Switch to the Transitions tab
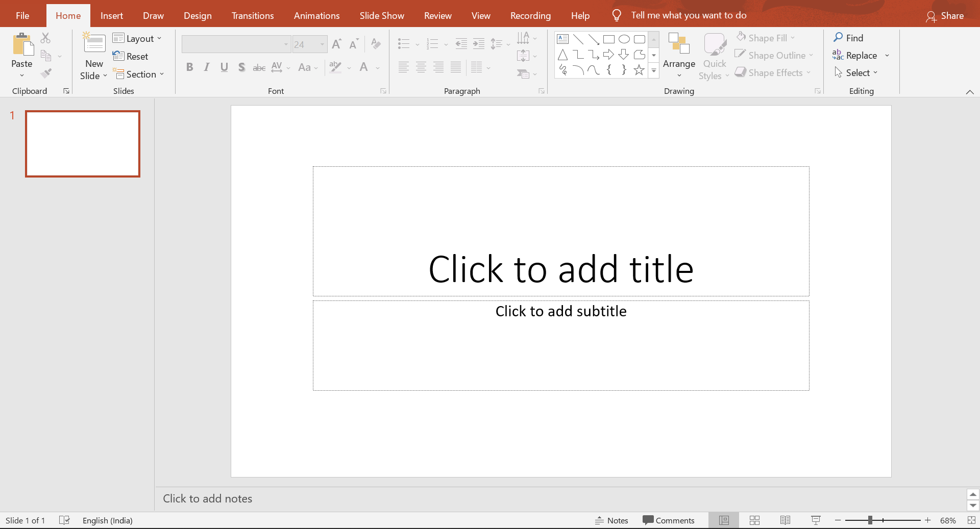This screenshot has width=980, height=529. [253, 15]
